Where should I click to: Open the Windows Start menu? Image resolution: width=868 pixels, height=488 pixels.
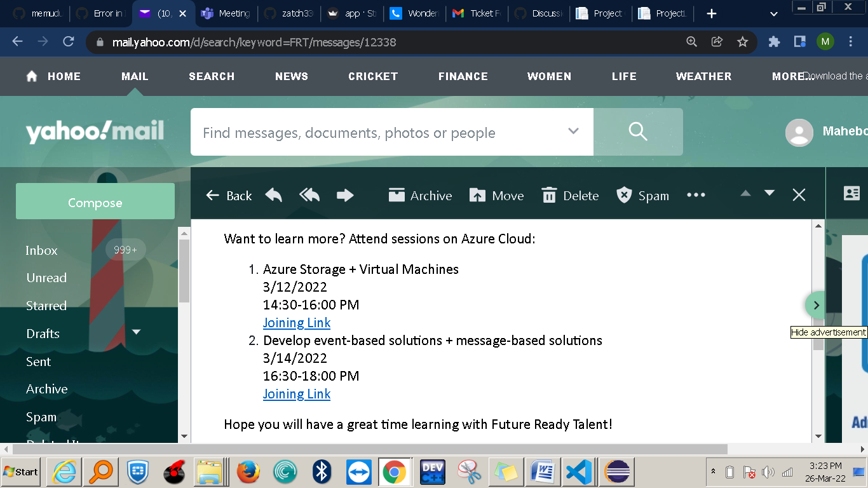coord(21,471)
